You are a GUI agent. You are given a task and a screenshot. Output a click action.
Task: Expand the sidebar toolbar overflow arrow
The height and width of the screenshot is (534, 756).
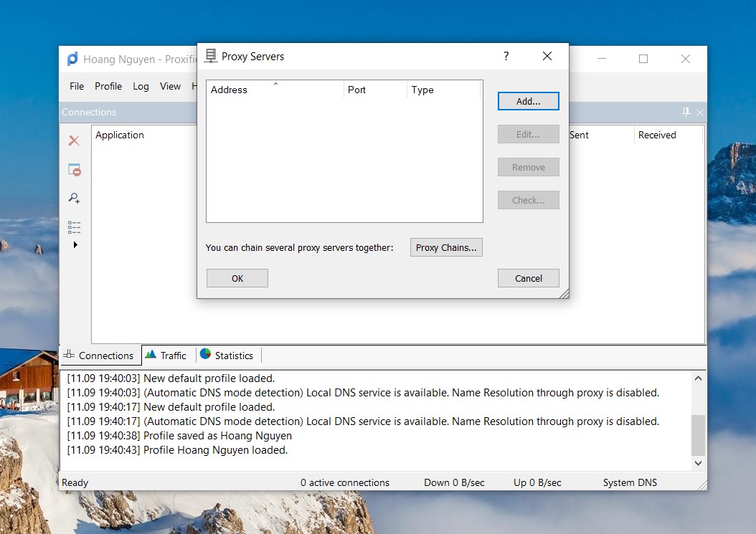75,245
